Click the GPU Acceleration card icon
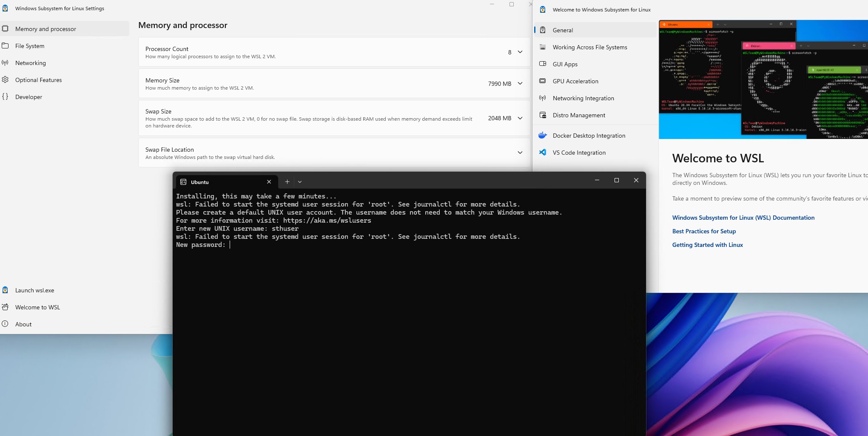868x436 pixels. coord(543,81)
